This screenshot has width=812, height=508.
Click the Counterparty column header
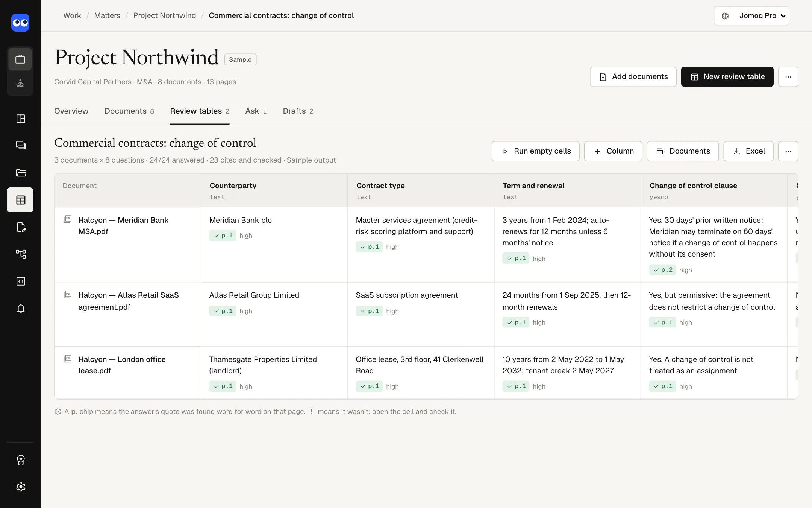click(274, 190)
